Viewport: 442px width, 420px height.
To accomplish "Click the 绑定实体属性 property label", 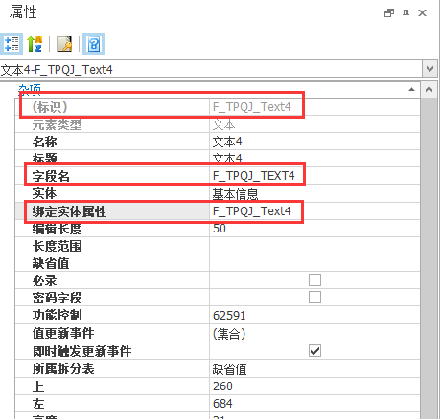I will (69, 212).
